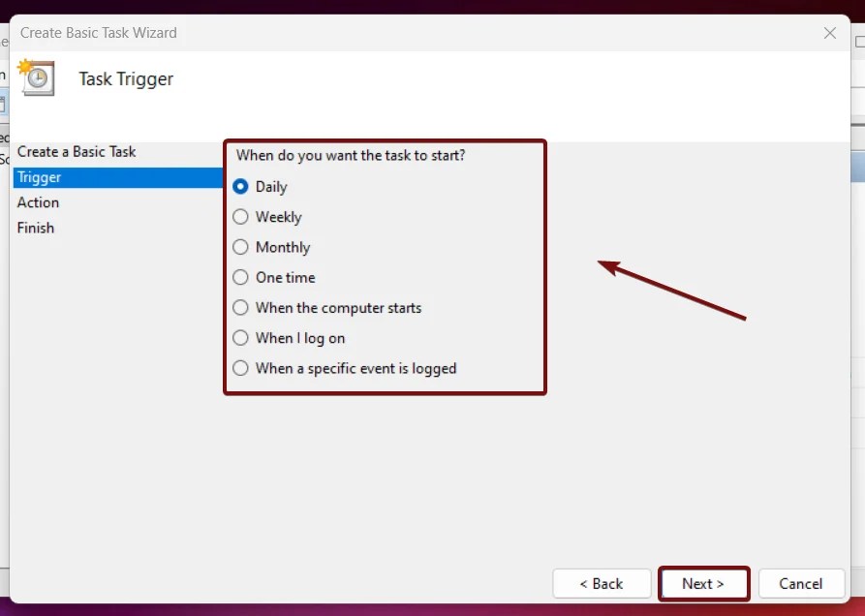Click the Next button to continue

(x=703, y=583)
